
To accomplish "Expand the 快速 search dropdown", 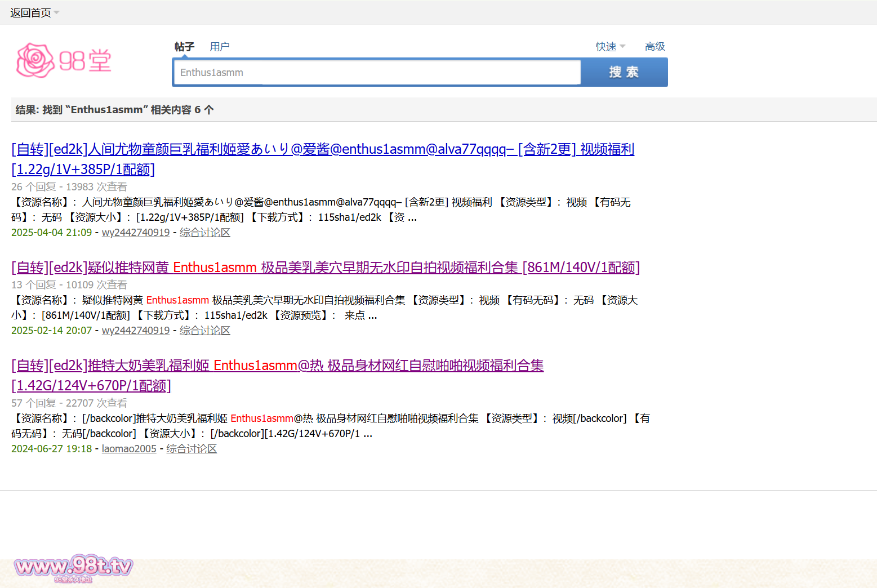I will click(611, 47).
